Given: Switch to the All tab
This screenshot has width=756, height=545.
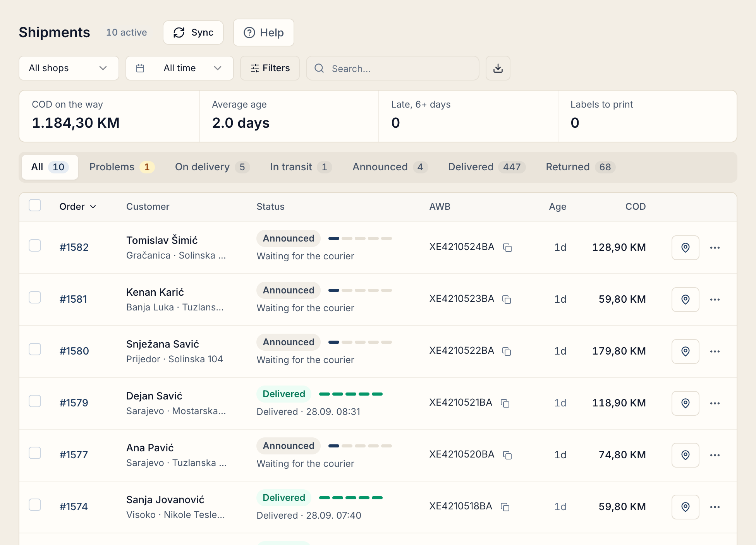Looking at the screenshot, I should pos(50,167).
